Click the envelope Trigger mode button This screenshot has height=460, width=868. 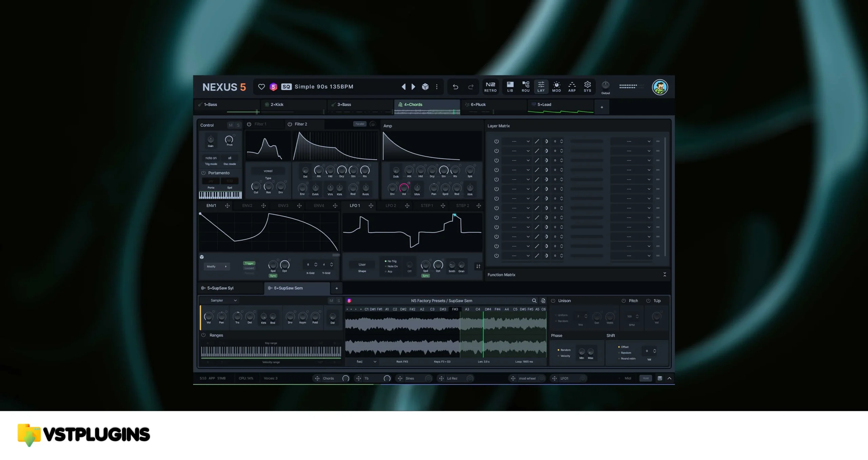coord(249,263)
